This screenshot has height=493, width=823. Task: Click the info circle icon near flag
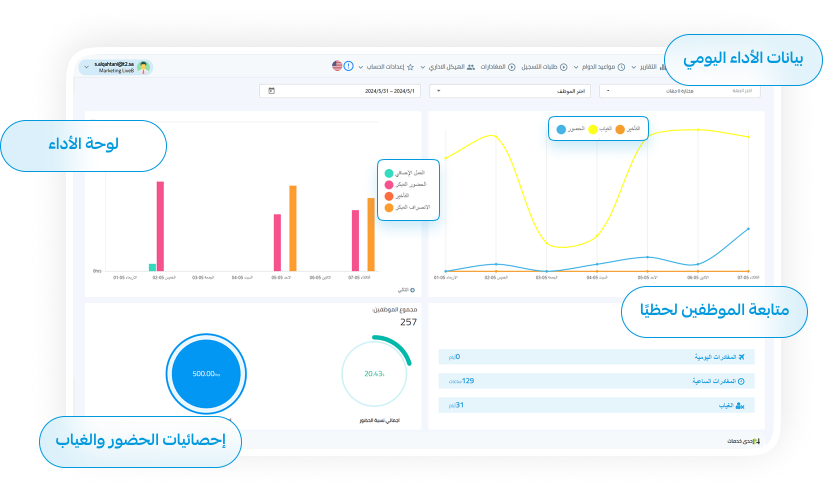(348, 66)
